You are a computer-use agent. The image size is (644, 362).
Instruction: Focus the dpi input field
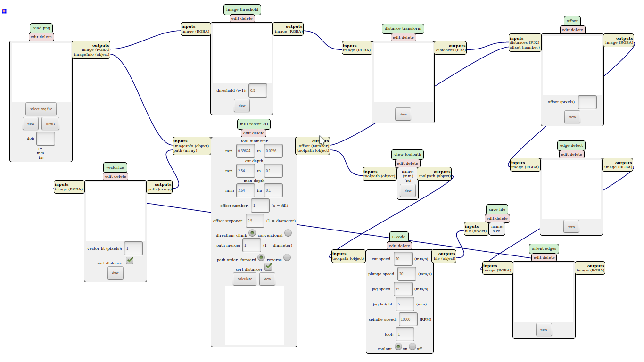click(46, 139)
